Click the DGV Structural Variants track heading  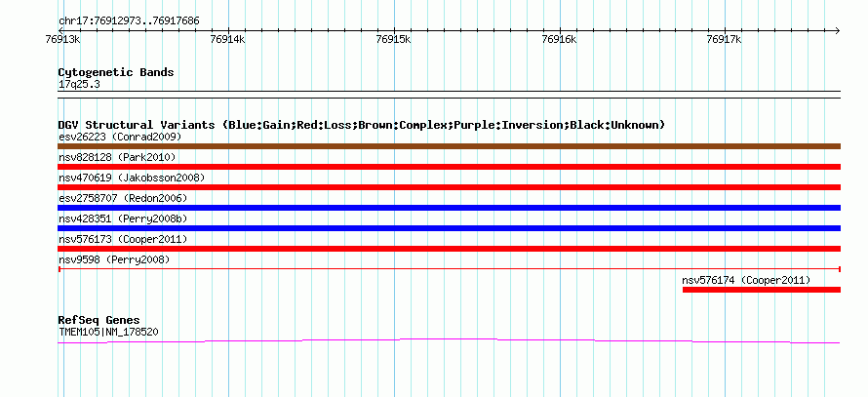click(362, 125)
